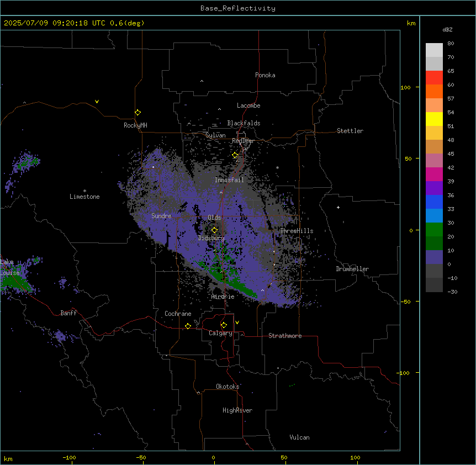Click the RedDeer city label
Viewport: 476px width, 465px height.
[x=243, y=141]
